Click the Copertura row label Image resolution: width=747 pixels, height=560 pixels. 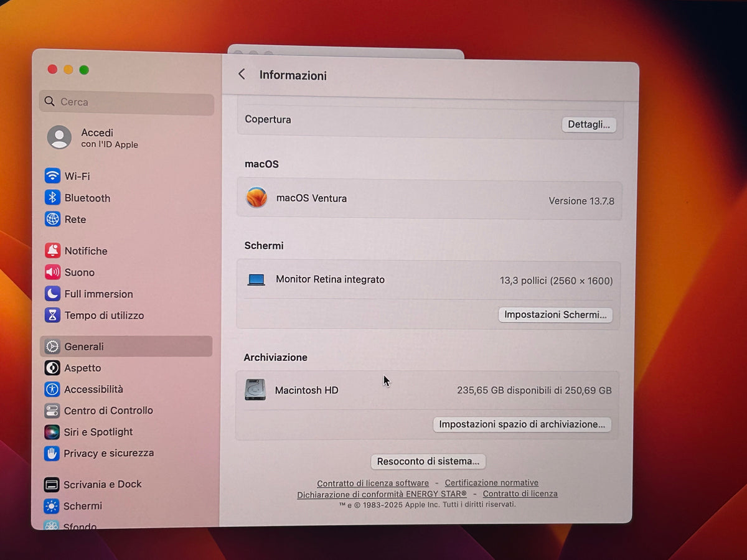pyautogui.click(x=268, y=119)
